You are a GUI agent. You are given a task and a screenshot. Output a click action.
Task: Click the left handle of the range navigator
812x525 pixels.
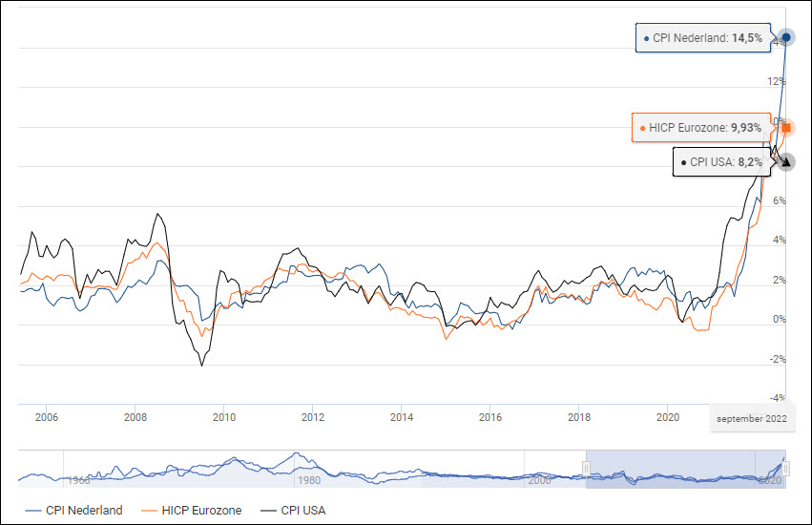(586, 467)
